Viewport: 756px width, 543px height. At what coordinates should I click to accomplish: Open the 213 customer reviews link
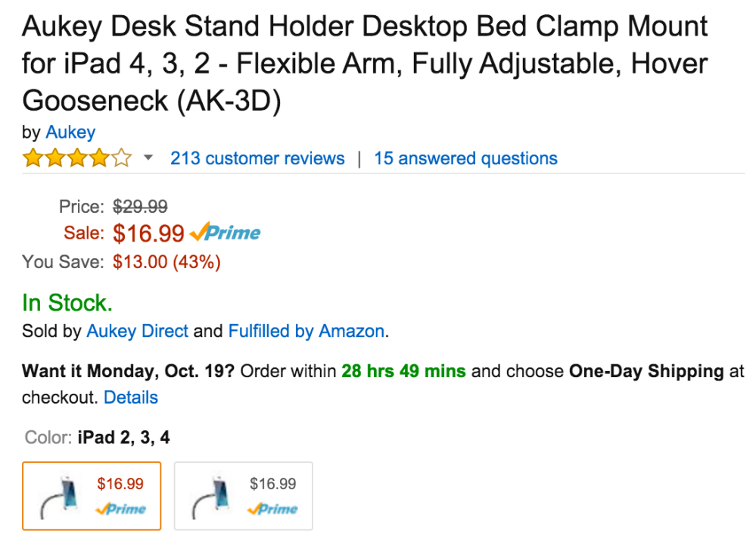(x=257, y=159)
